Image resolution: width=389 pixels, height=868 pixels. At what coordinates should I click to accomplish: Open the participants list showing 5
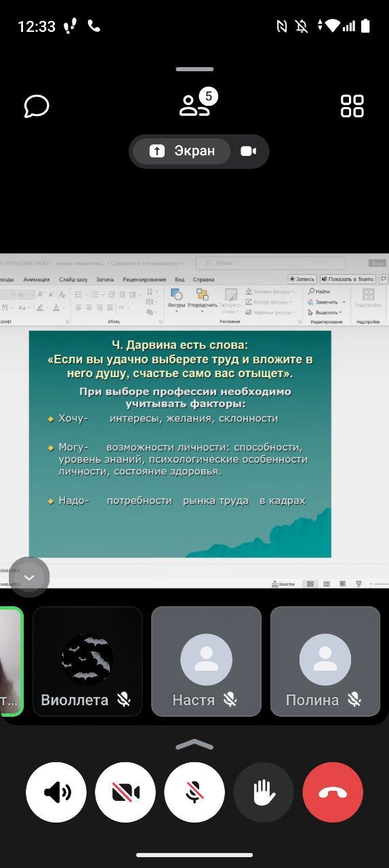(x=197, y=103)
